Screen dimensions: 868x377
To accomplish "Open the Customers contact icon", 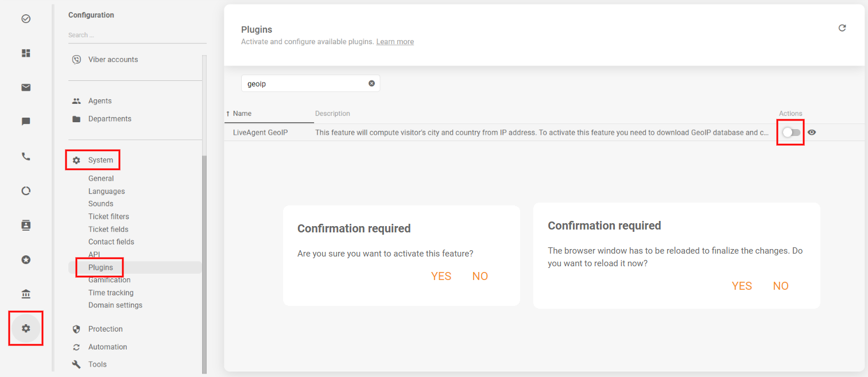I will (26, 225).
